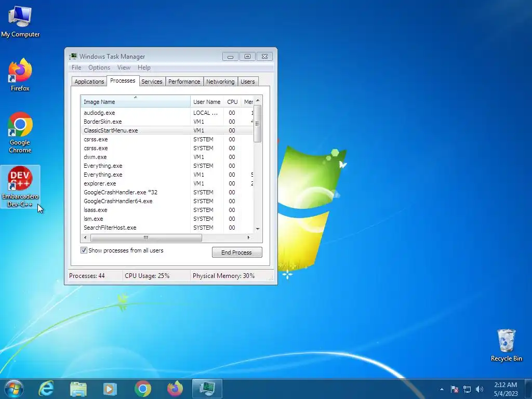Screen dimensions: 532x399
Task: Click the End Process button
Action: pos(237,252)
